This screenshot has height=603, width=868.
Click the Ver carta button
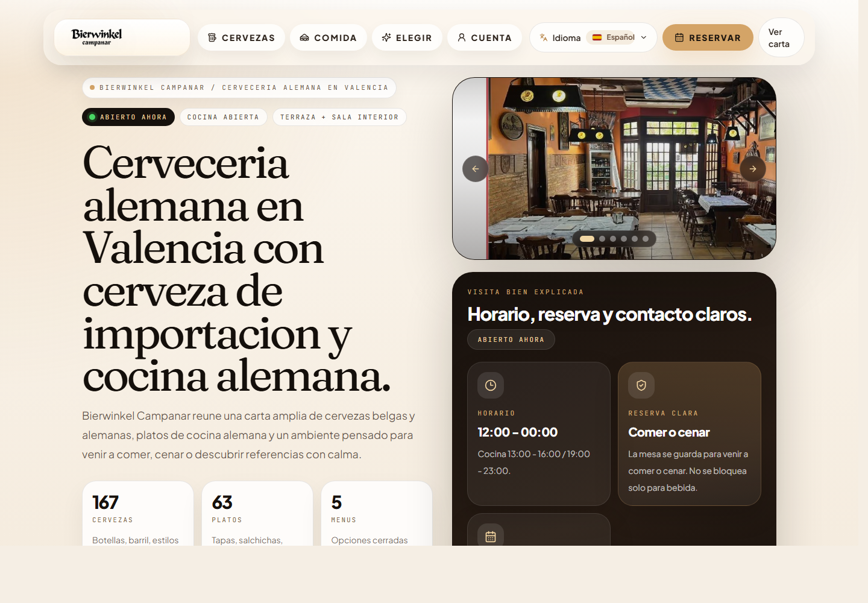(x=782, y=37)
